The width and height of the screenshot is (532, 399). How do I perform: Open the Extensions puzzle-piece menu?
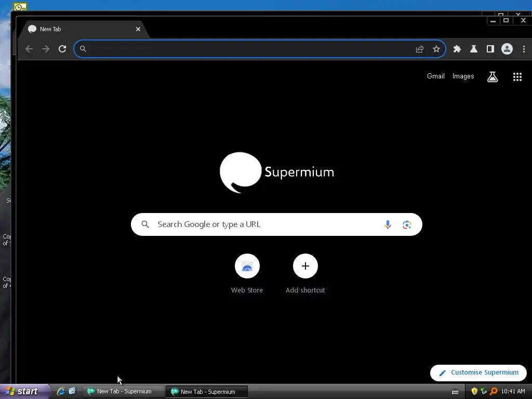click(x=457, y=49)
